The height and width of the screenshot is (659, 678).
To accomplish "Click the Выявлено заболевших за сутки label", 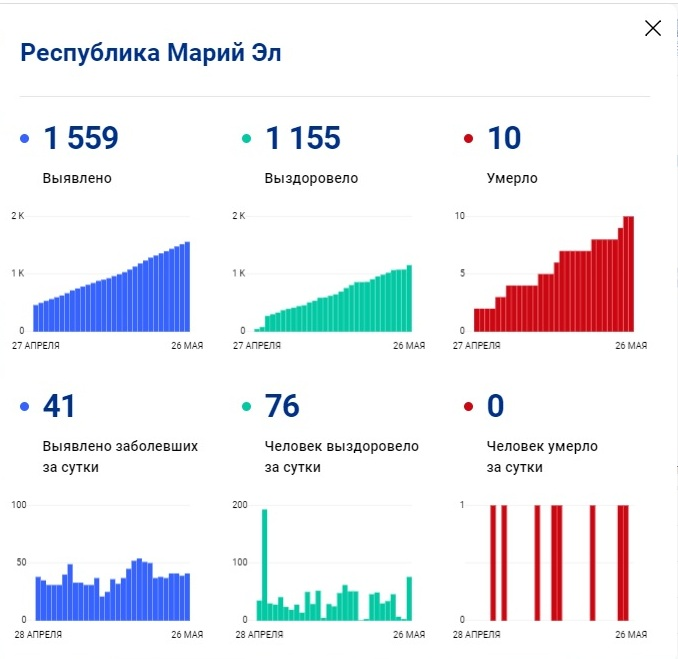I will (x=120, y=456).
